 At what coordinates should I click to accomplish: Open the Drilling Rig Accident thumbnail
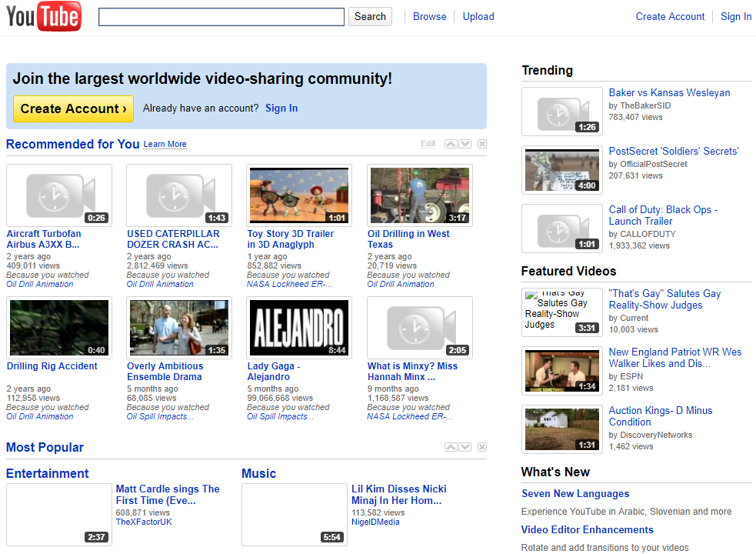pyautogui.click(x=58, y=328)
